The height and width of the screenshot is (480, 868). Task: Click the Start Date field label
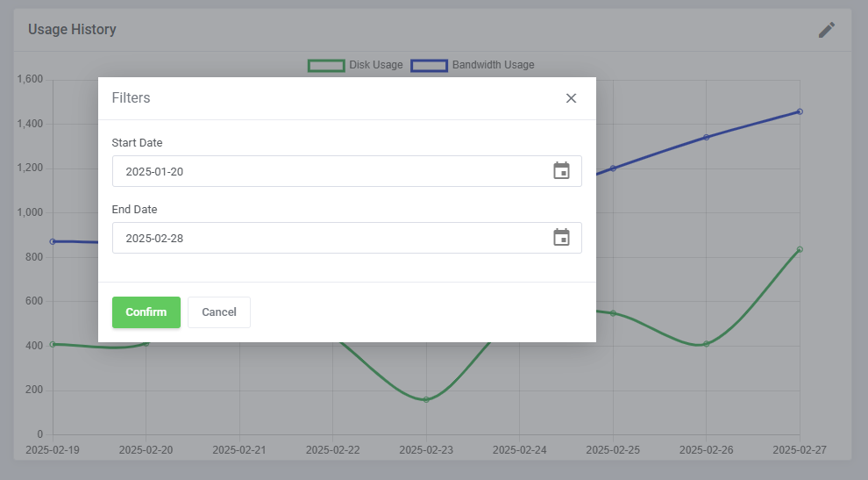click(137, 142)
